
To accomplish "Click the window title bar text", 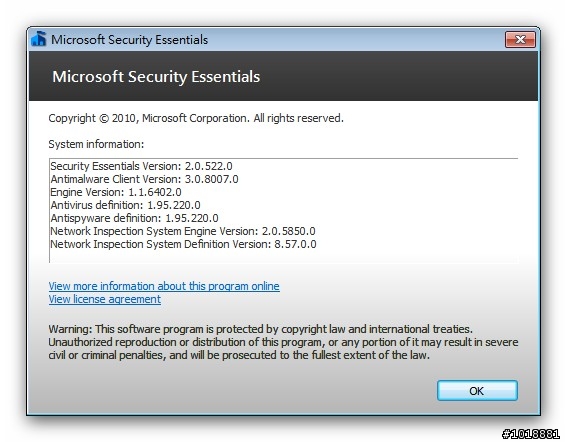I will pyautogui.click(x=129, y=39).
